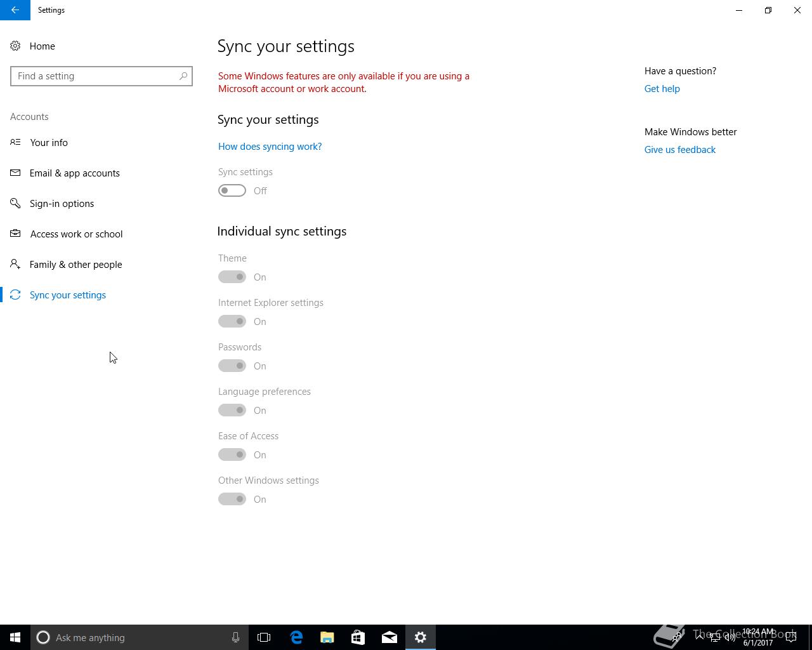Viewport: 812px width, 650px height.
Task: Toggle the Theme sync switch
Action: [x=232, y=277]
